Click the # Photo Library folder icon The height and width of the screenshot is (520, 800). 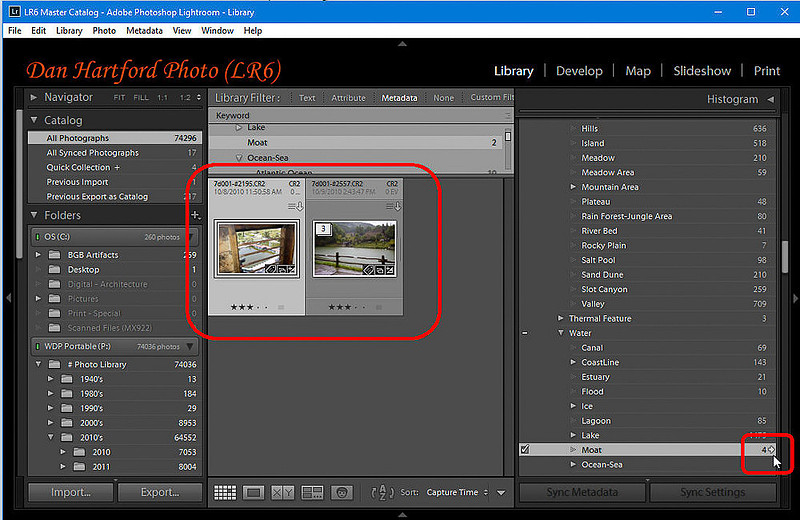tap(54, 364)
